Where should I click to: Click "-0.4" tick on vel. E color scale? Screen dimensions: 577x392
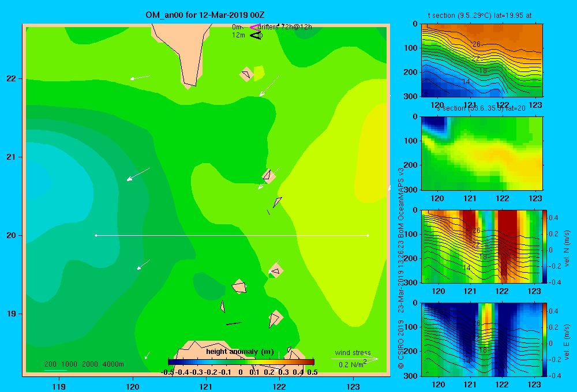(x=554, y=375)
